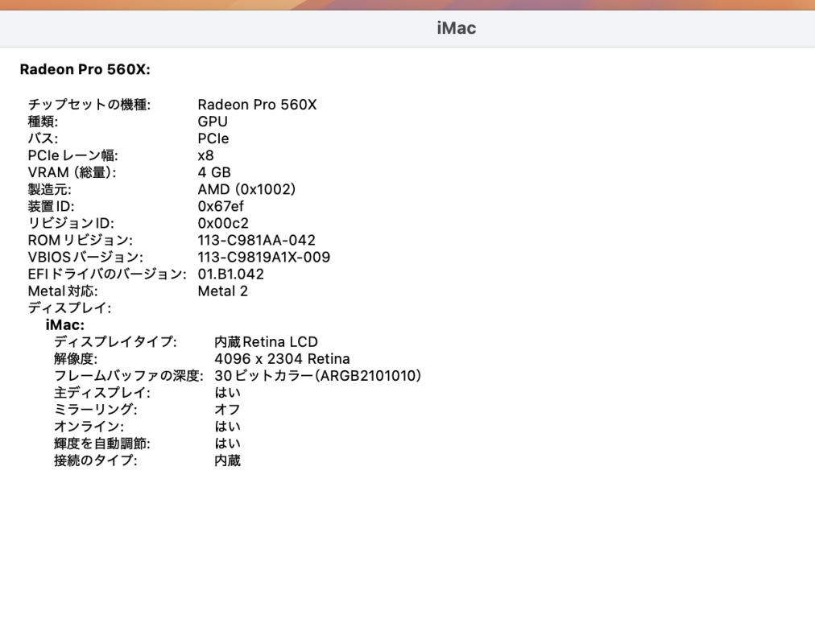Select the resolution "4096 x 2304 Retina"
The height and width of the screenshot is (644, 815).
coord(282,359)
